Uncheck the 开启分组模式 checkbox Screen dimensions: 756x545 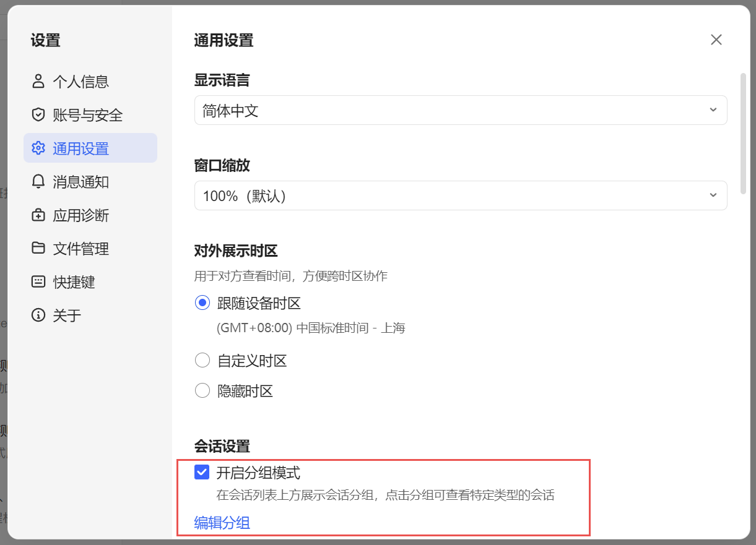pos(202,473)
